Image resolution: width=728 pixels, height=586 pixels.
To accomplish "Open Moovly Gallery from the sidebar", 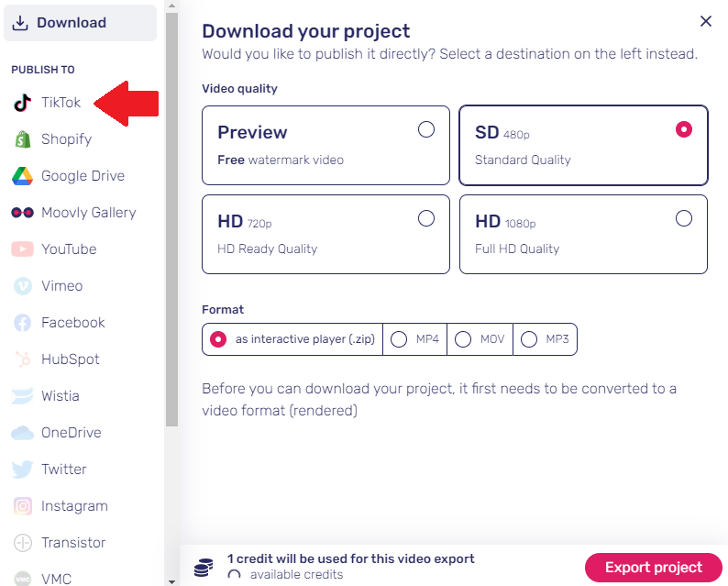I will click(74, 213).
